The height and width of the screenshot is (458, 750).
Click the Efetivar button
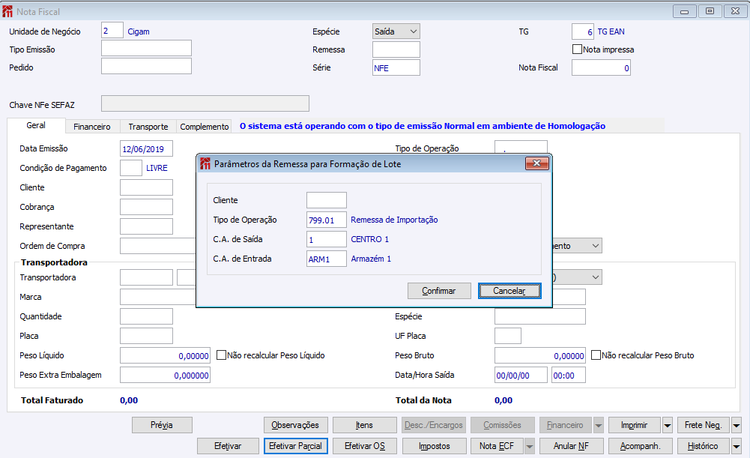pyautogui.click(x=228, y=446)
